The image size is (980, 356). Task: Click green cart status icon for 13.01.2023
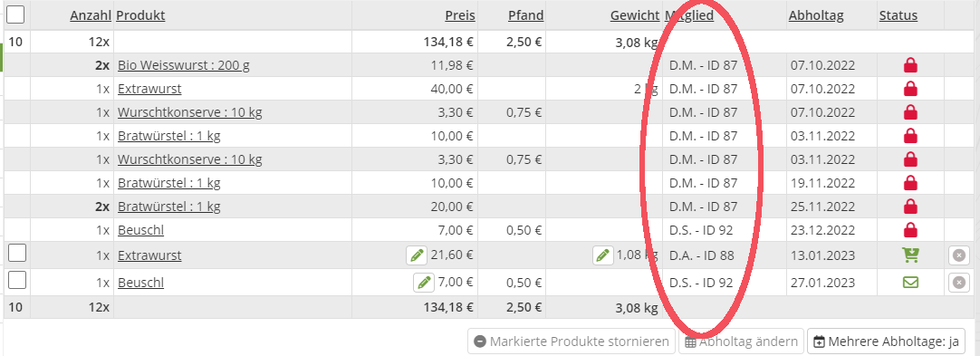910,255
